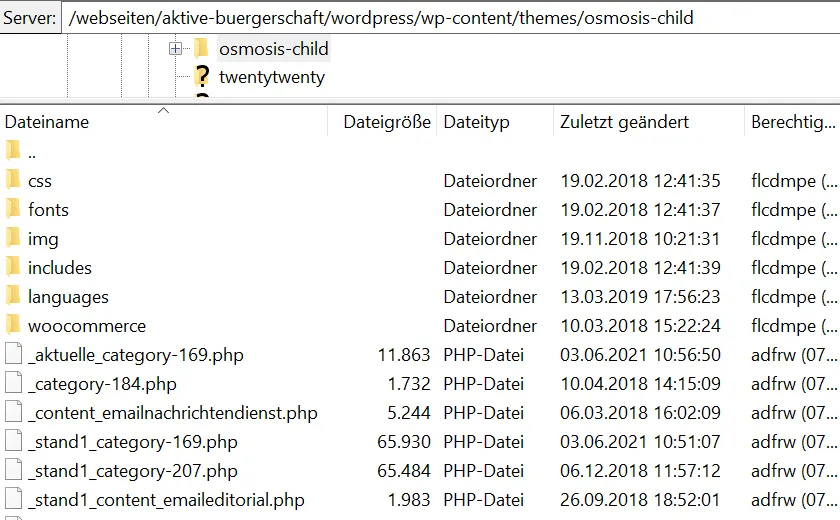Select the osmosis-child folder icon in tree
The width and height of the screenshot is (840, 520).
pos(202,48)
